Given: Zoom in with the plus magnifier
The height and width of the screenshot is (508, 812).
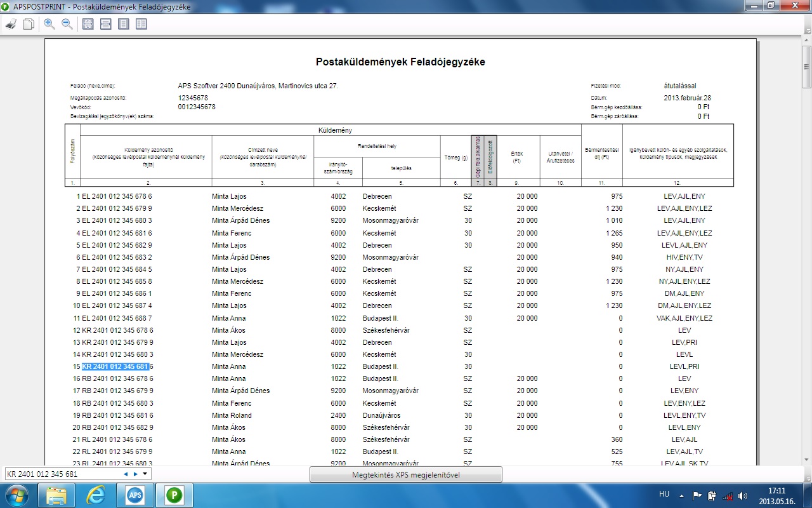Looking at the screenshot, I should coord(49,24).
